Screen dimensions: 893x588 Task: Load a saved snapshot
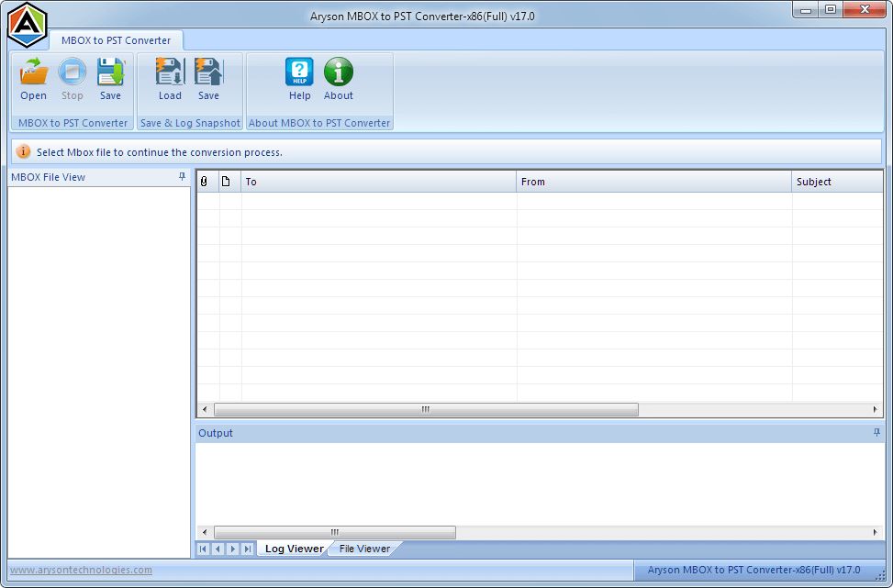pos(170,80)
